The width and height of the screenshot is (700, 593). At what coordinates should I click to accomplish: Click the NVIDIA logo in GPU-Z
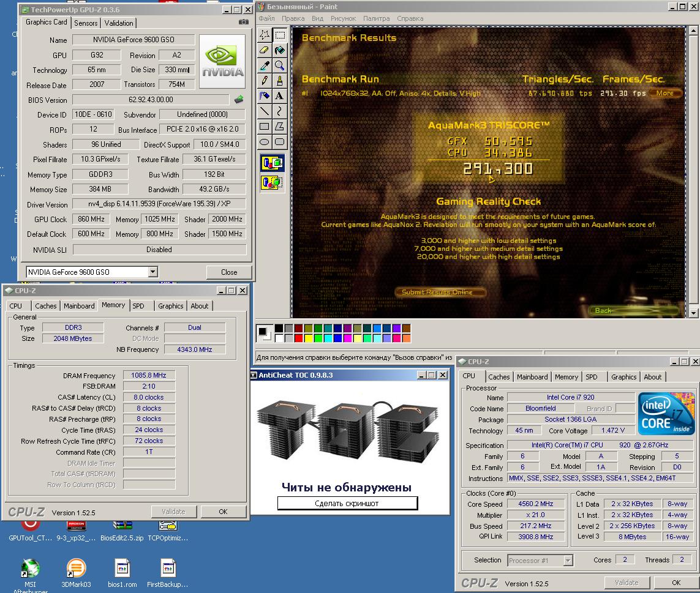point(222,61)
